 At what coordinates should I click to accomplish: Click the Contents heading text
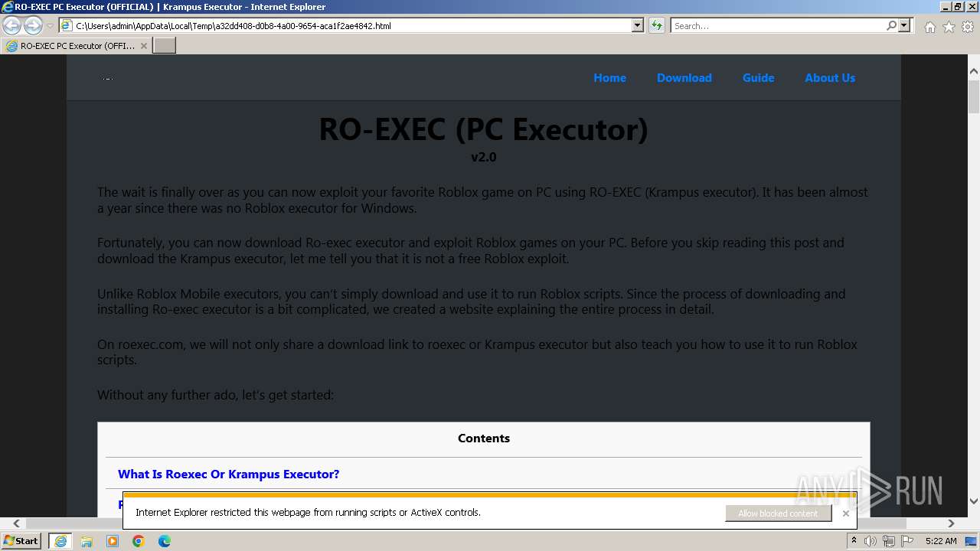484,439
